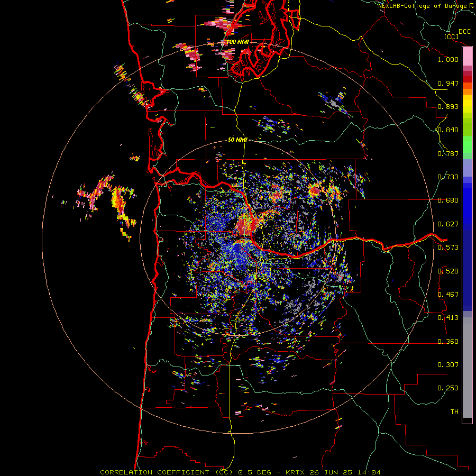
Task: Select the 0.680 legend value
Action: [x=448, y=200]
